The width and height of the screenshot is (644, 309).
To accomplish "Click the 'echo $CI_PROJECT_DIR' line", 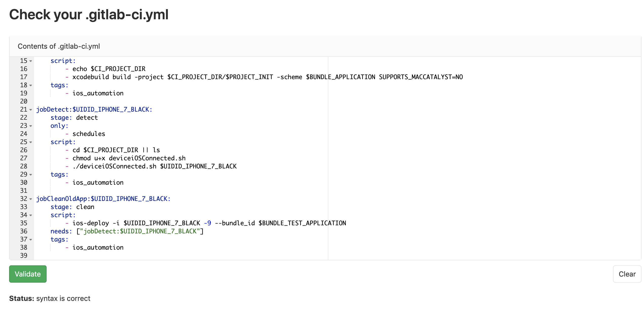I will click(109, 69).
